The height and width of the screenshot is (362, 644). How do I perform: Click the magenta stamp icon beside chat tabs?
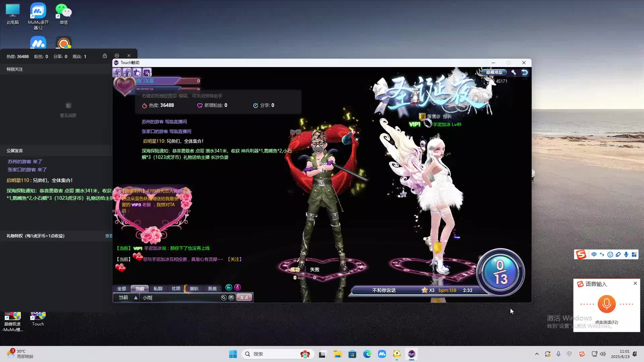(x=237, y=287)
